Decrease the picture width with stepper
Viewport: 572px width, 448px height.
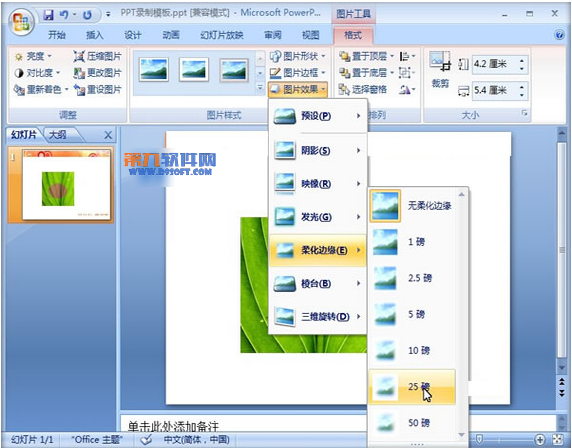[522, 94]
